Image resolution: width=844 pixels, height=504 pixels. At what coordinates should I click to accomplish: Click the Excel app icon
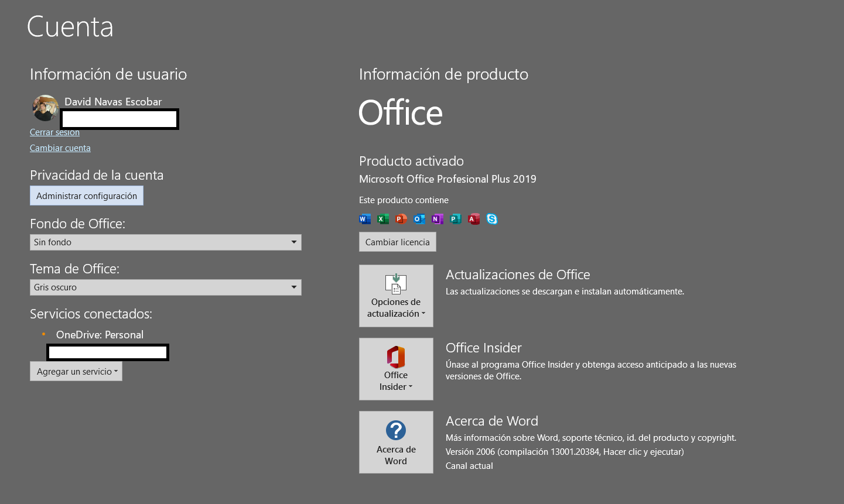pyautogui.click(x=383, y=219)
